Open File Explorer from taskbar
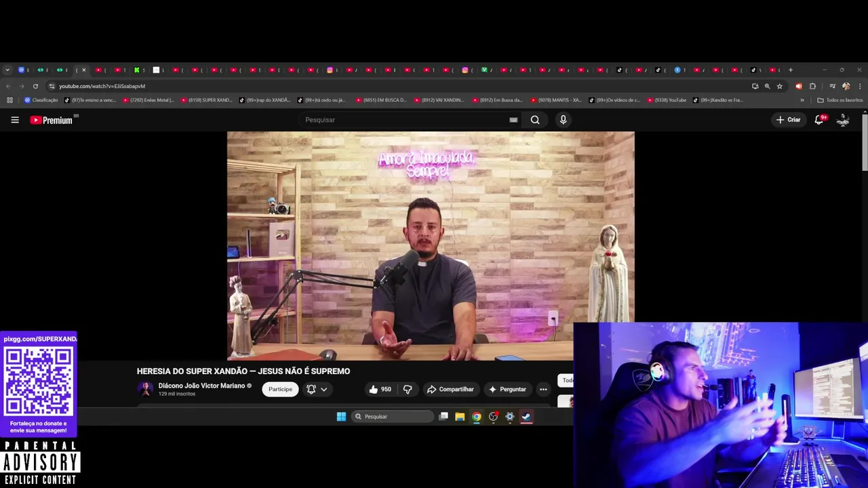 click(460, 417)
